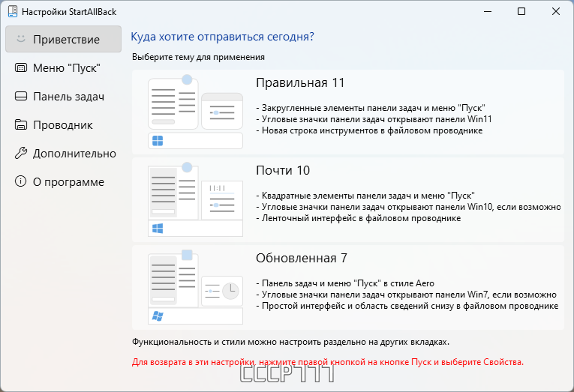The image size is (574, 392).
Task: Maximize the StartAllBack settings window
Action: coord(521,11)
